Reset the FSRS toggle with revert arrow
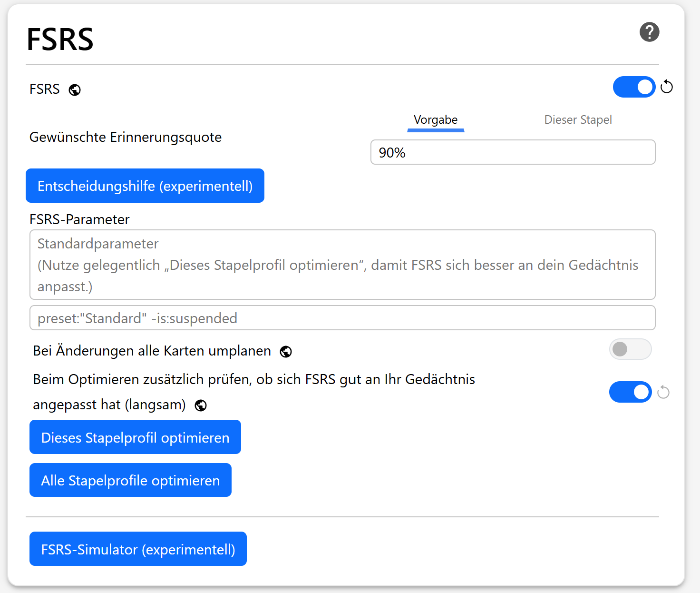Screen dimensions: 700x593 pyautogui.click(x=667, y=87)
